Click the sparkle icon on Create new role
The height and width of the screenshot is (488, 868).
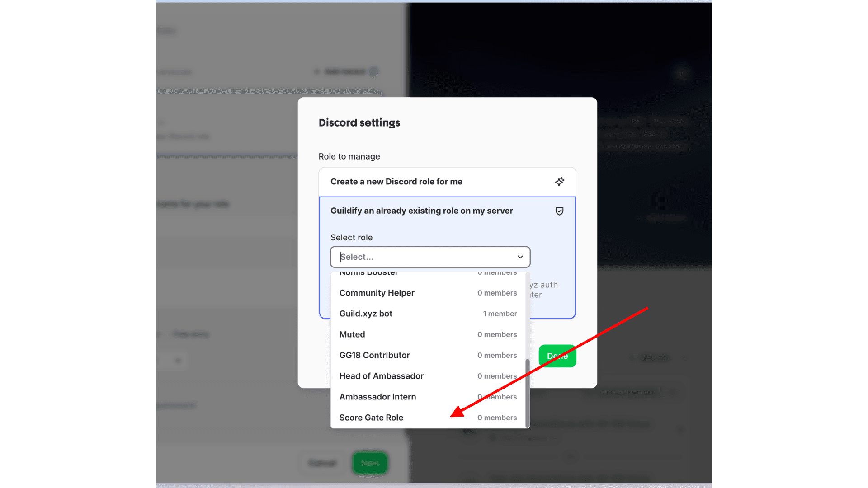pos(559,182)
